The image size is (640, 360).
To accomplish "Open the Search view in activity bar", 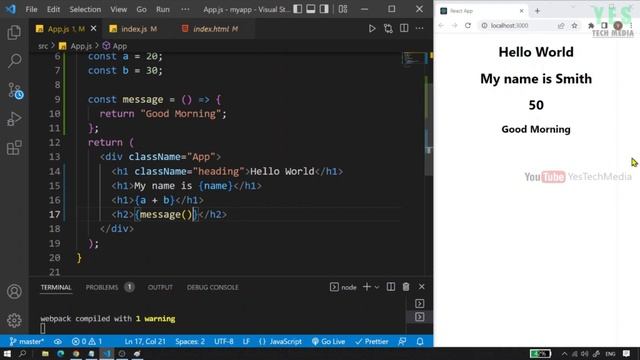I will tap(14, 61).
